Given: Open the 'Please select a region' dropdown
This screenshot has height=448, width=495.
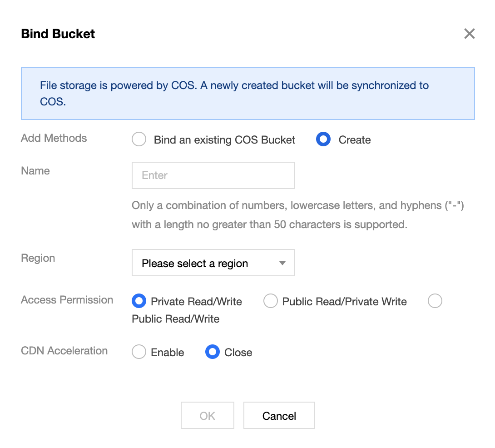Looking at the screenshot, I should (x=204, y=263).
